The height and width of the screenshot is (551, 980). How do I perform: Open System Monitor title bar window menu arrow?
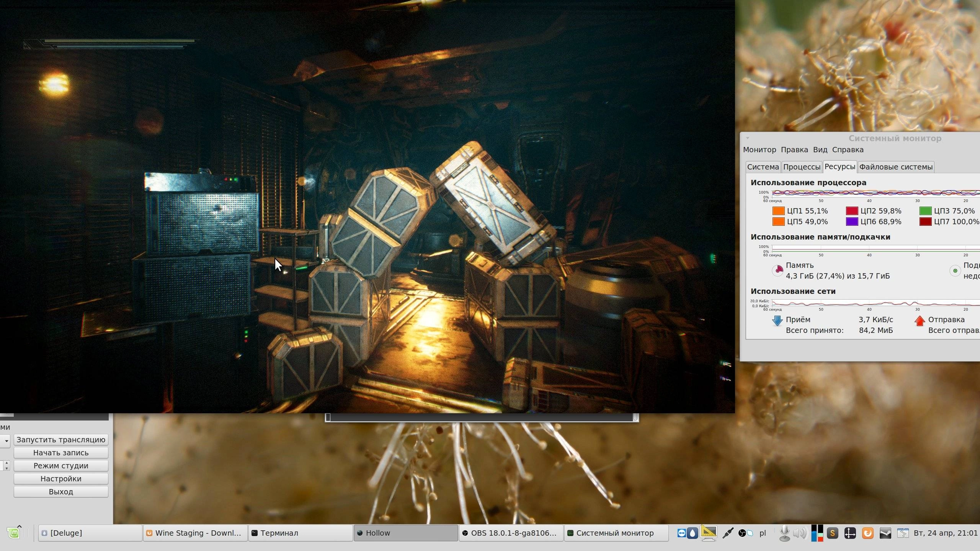pos(747,138)
